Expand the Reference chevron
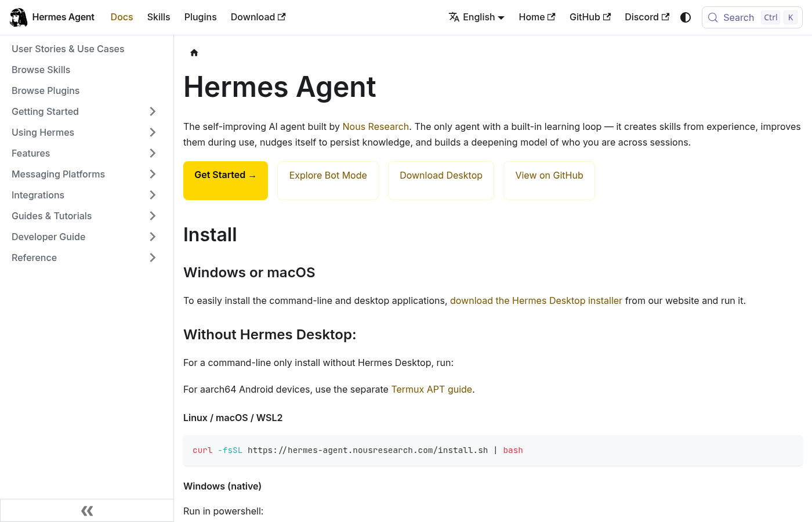Image resolution: width=812 pixels, height=522 pixels. click(x=153, y=258)
